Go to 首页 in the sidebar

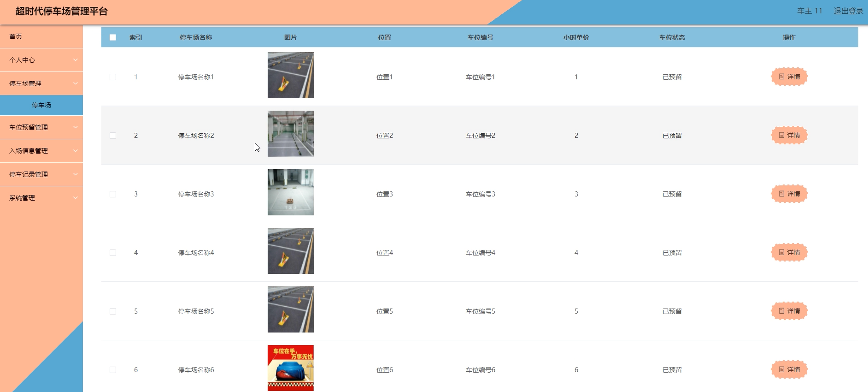pyautogui.click(x=41, y=36)
